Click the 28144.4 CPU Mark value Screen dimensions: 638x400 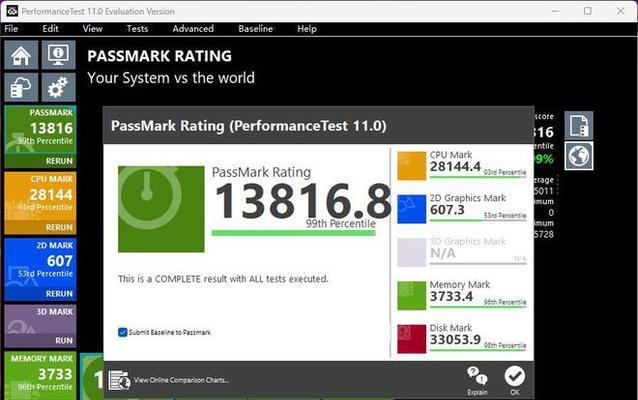click(x=455, y=167)
